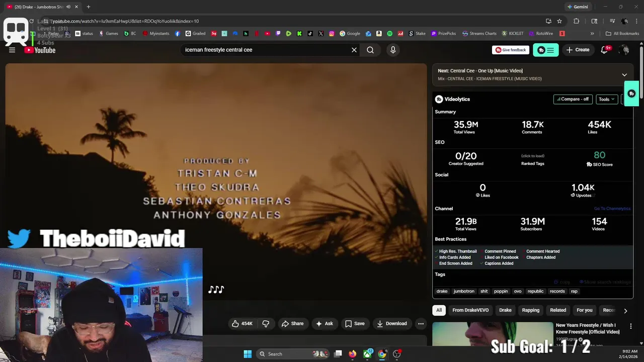Expand the Next up playlist panel chevron
This screenshot has height=362, width=644.
click(x=624, y=75)
